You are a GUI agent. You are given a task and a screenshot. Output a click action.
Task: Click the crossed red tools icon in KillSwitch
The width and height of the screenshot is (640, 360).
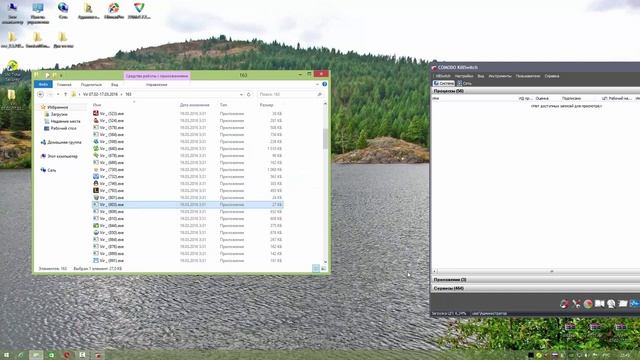click(576, 303)
